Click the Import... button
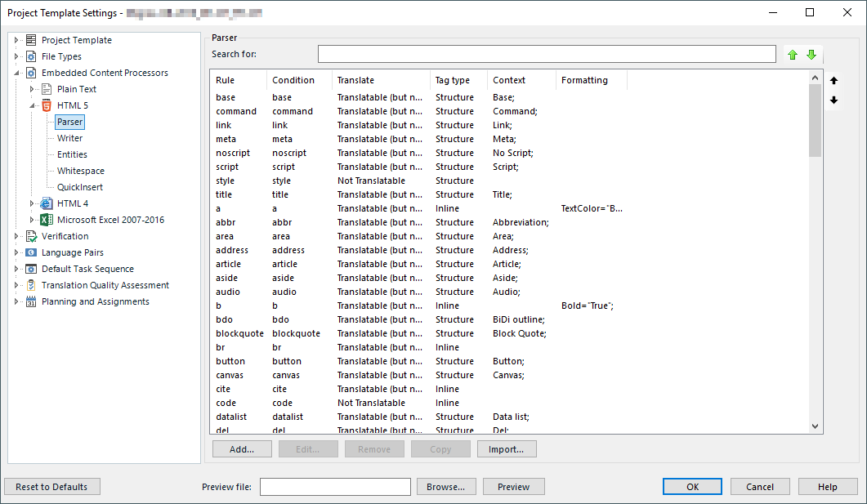This screenshot has height=504, width=867. tap(506, 449)
